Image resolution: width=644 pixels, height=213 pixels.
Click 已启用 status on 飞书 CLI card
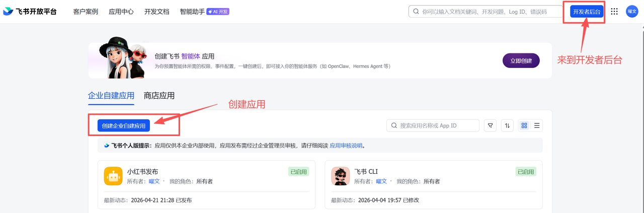click(526, 172)
